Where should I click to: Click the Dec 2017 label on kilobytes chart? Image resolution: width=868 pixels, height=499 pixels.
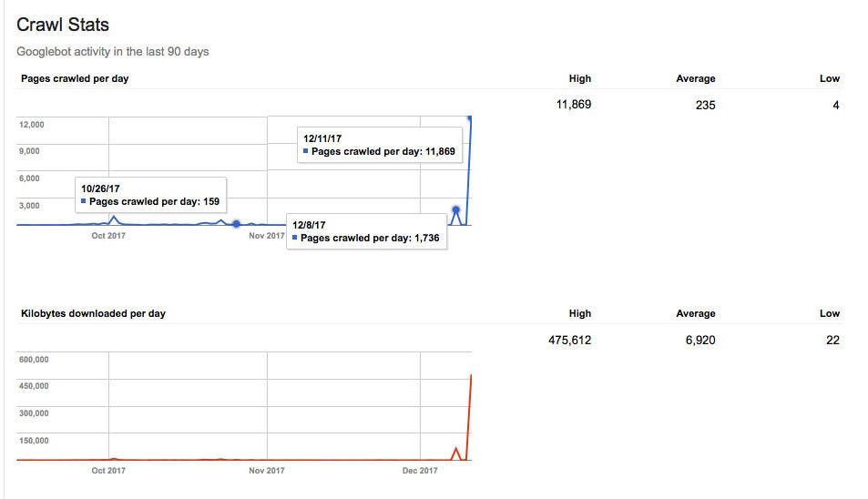click(x=420, y=471)
